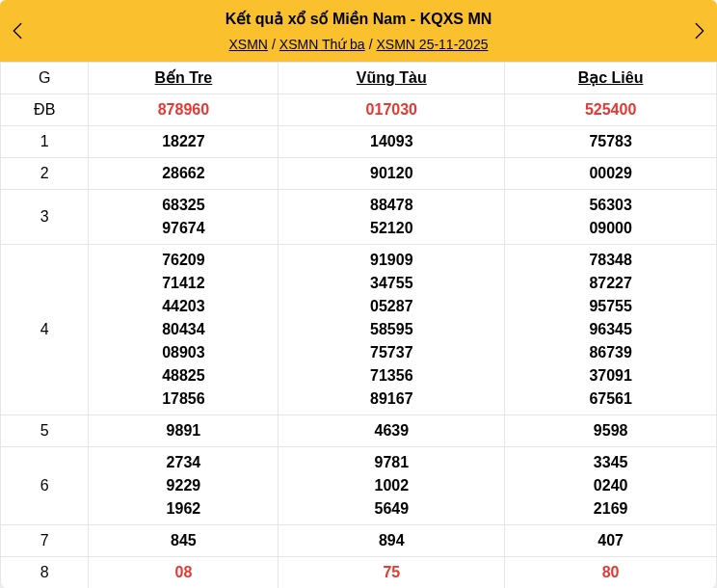Click Vũng Tàu seventh prize 894
This screenshot has width=717, height=588.
click(391, 541)
